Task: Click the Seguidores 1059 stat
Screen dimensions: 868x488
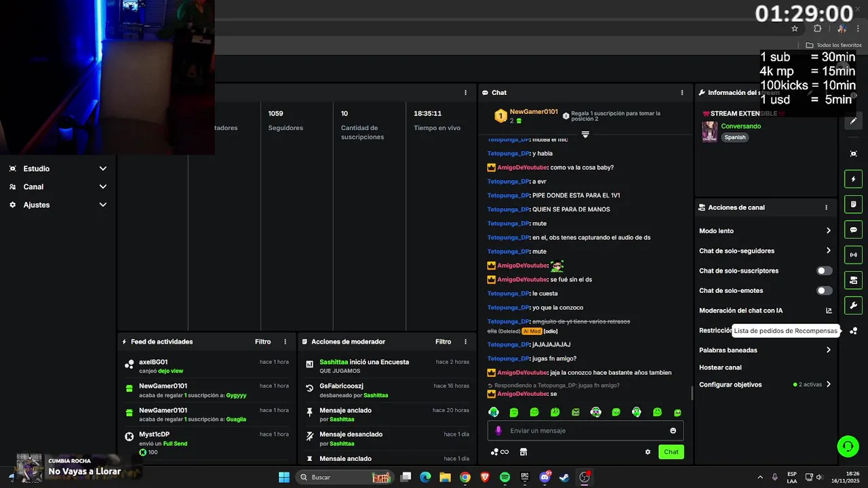Action: 285,121
